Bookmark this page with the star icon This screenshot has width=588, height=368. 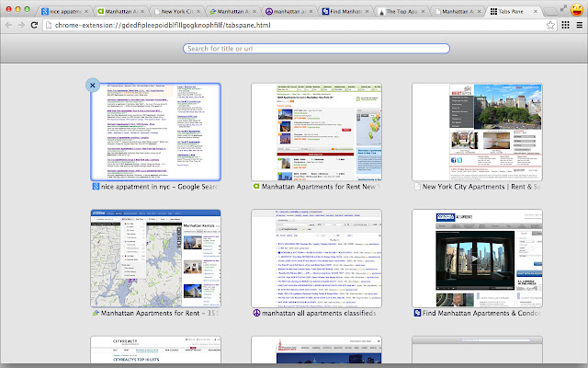coord(550,26)
